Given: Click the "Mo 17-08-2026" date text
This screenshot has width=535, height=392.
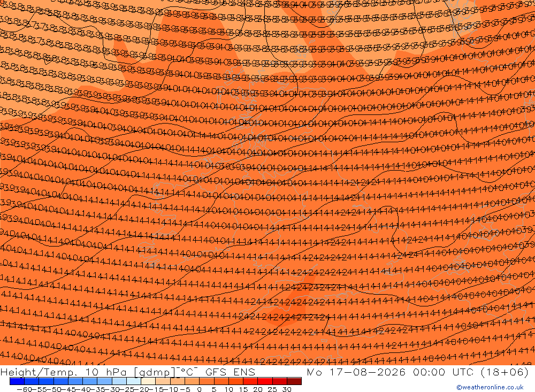Looking at the screenshot, I should point(356,372).
